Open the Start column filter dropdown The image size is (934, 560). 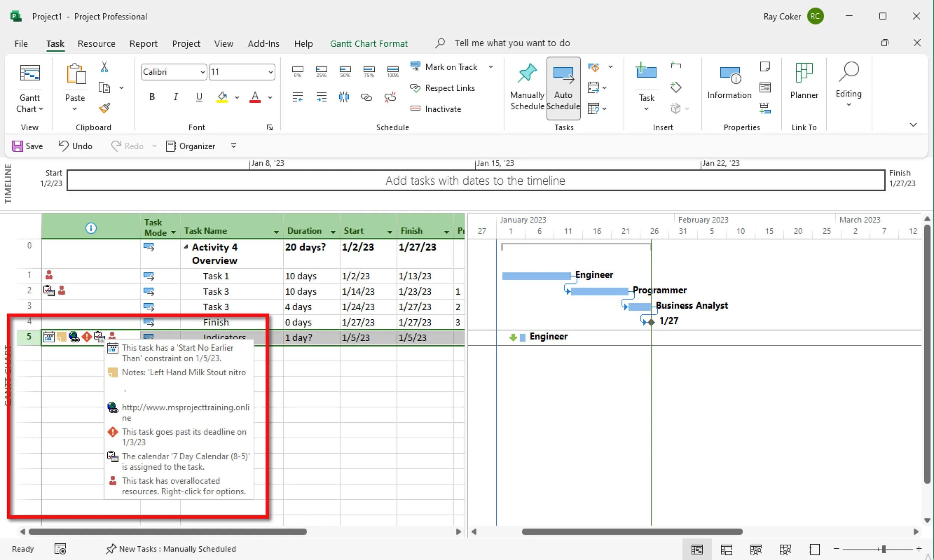click(390, 232)
